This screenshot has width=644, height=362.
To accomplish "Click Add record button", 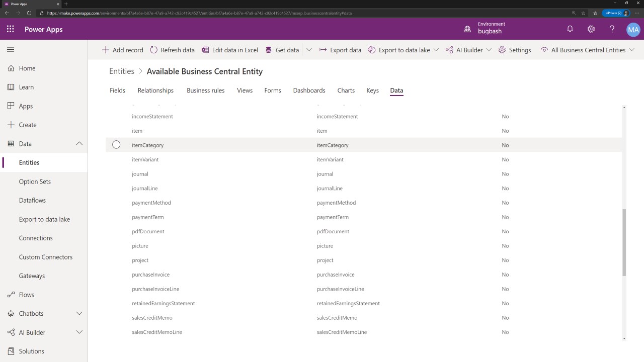I will [x=122, y=50].
